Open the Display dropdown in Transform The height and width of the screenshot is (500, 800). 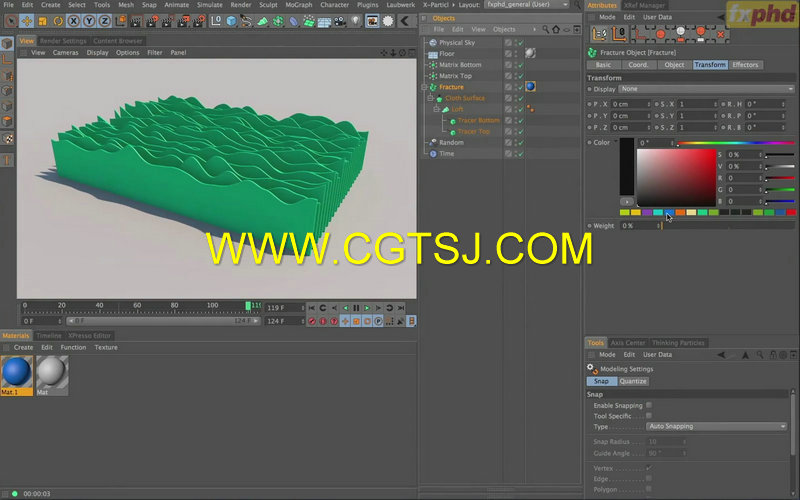pos(707,89)
